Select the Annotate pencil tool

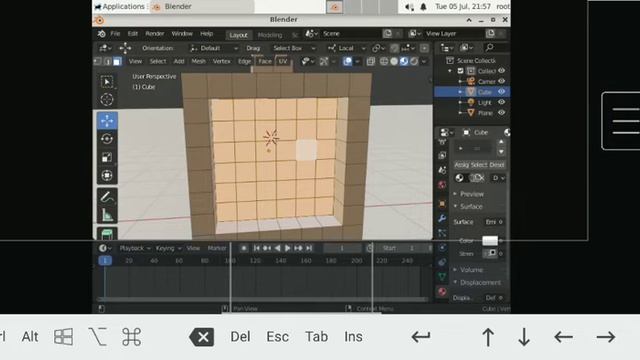[x=107, y=197]
